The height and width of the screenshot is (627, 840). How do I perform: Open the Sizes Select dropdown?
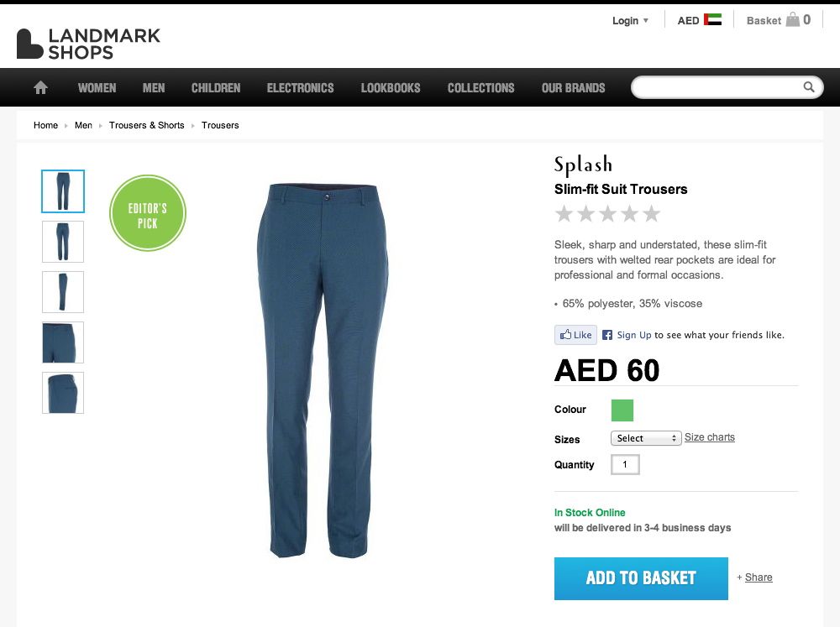click(646, 438)
